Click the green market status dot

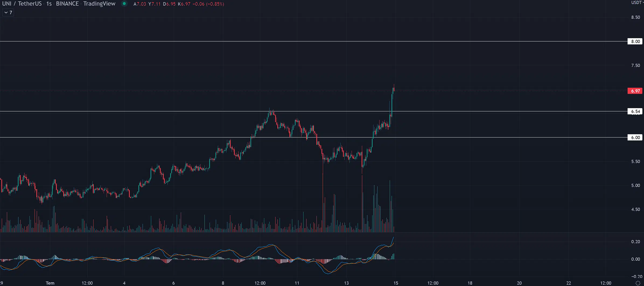124,4
